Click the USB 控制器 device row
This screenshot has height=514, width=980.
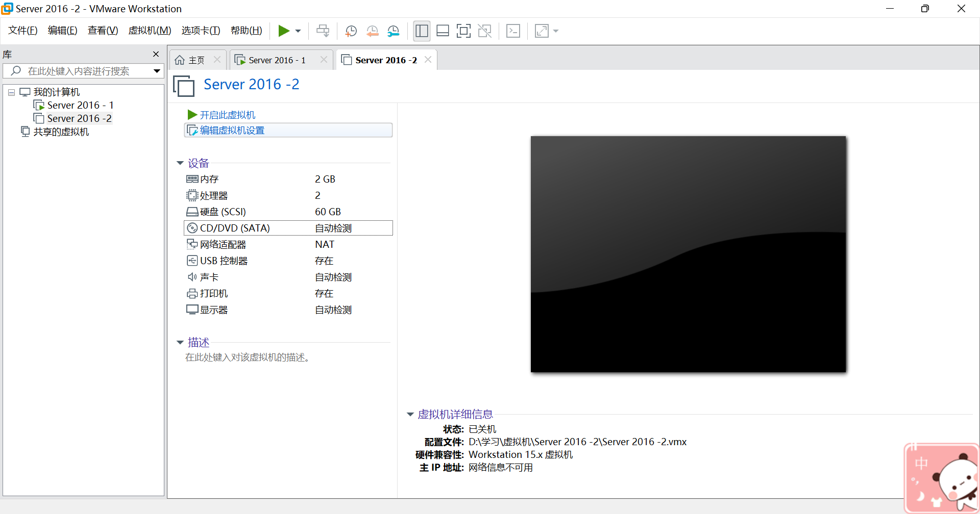point(288,261)
